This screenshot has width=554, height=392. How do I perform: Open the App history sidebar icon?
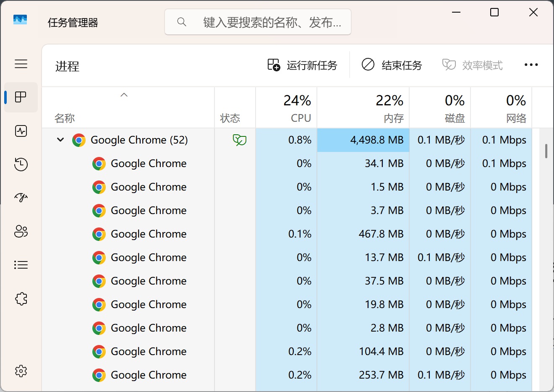21,165
